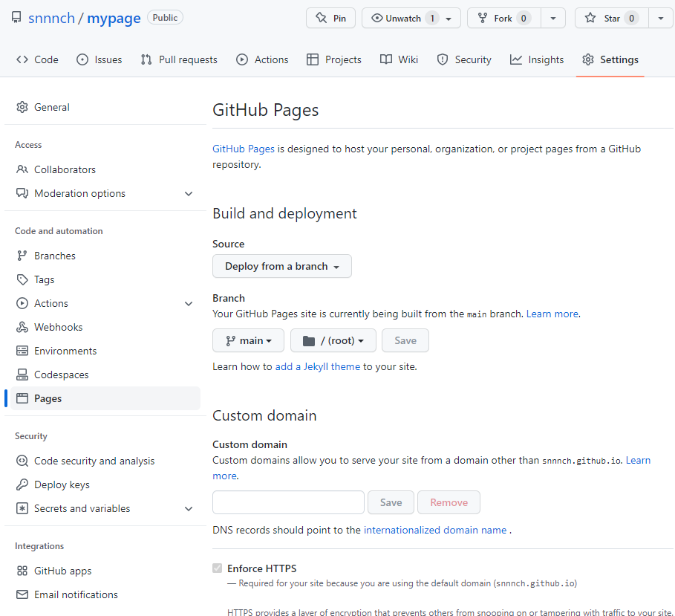This screenshot has width=675, height=616.
Task: Expand Moderation options in sidebar
Action: tap(189, 193)
